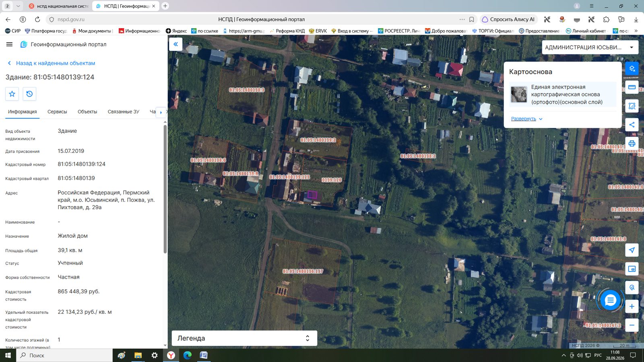Click the share map icon

(632, 125)
